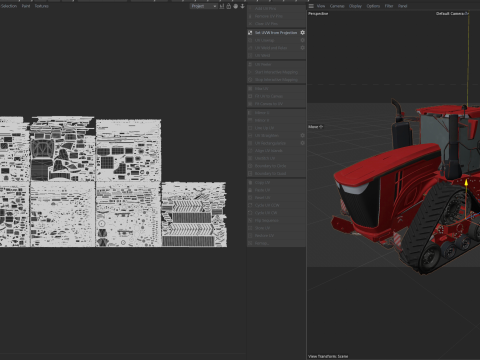This screenshot has height=360, width=480.
Task: Click the round globe icon in UV toolbar
Action: (236, 6)
